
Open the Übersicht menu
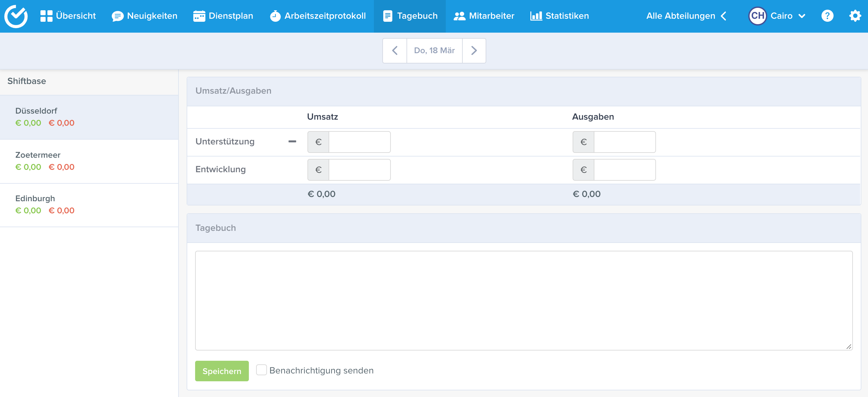click(68, 16)
